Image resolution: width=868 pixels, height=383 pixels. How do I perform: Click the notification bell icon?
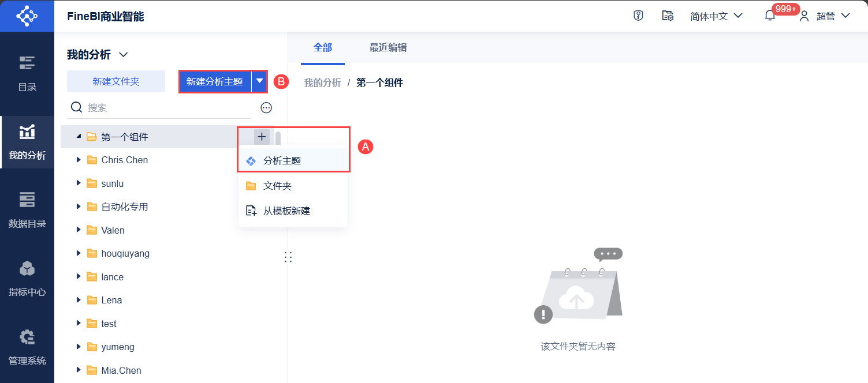tap(770, 16)
